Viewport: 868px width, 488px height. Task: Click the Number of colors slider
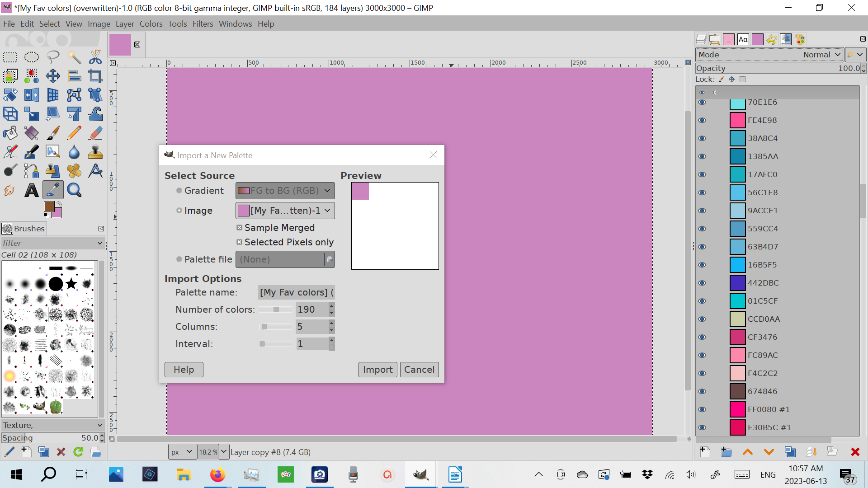(x=276, y=310)
